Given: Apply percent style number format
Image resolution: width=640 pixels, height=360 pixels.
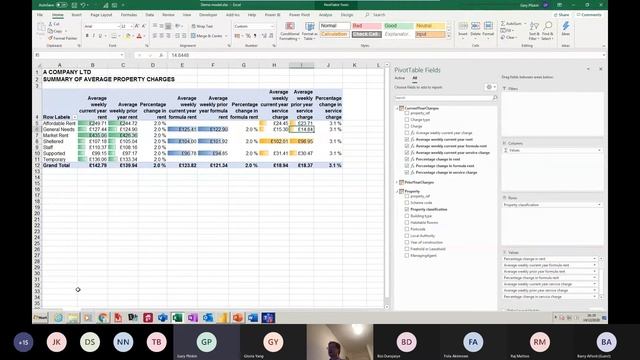Looking at the screenshot, I should [x=248, y=36].
